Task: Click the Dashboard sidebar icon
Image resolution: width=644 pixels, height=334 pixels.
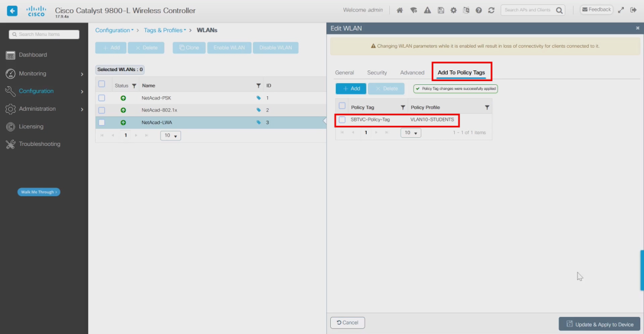Action: pos(10,55)
